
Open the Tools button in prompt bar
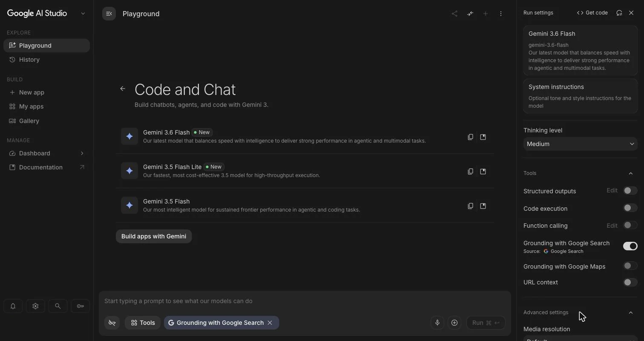(143, 323)
